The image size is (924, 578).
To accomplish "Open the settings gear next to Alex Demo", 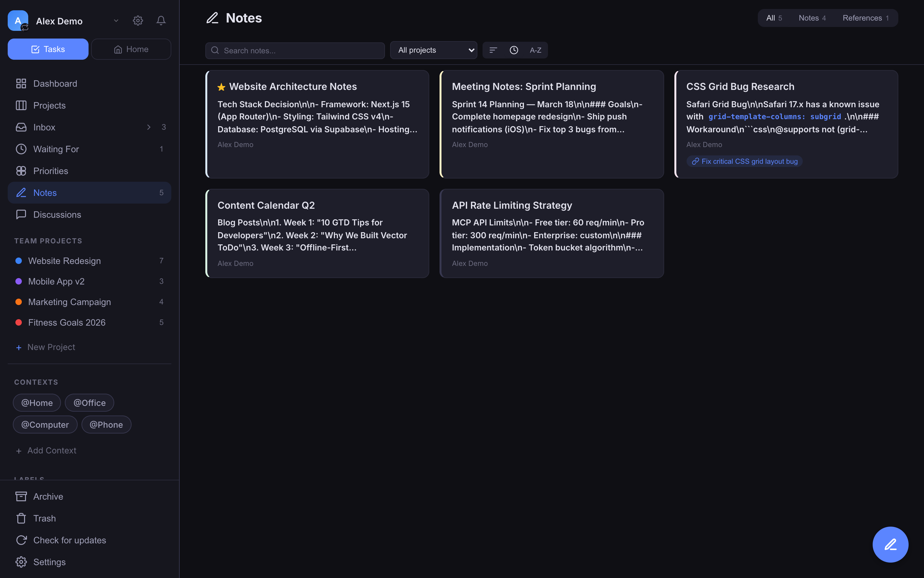I will pos(138,21).
